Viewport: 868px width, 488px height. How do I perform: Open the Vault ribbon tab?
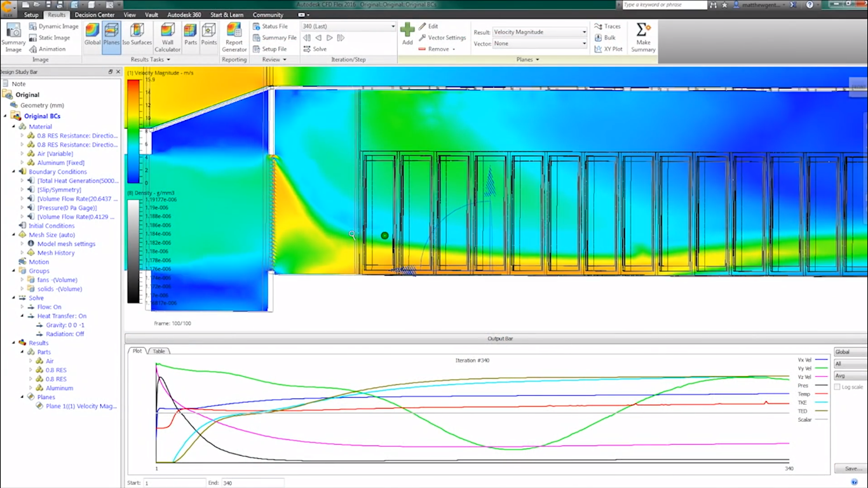click(152, 15)
